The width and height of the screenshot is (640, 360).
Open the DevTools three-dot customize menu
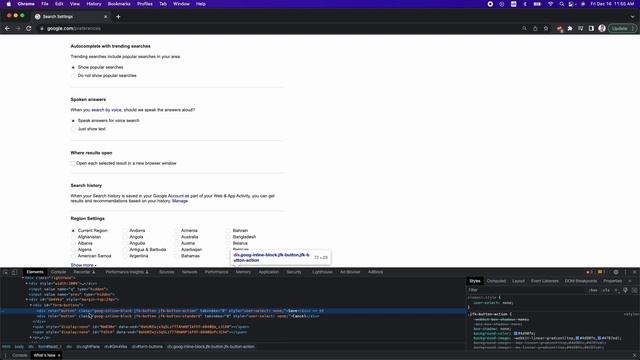coord(626,272)
